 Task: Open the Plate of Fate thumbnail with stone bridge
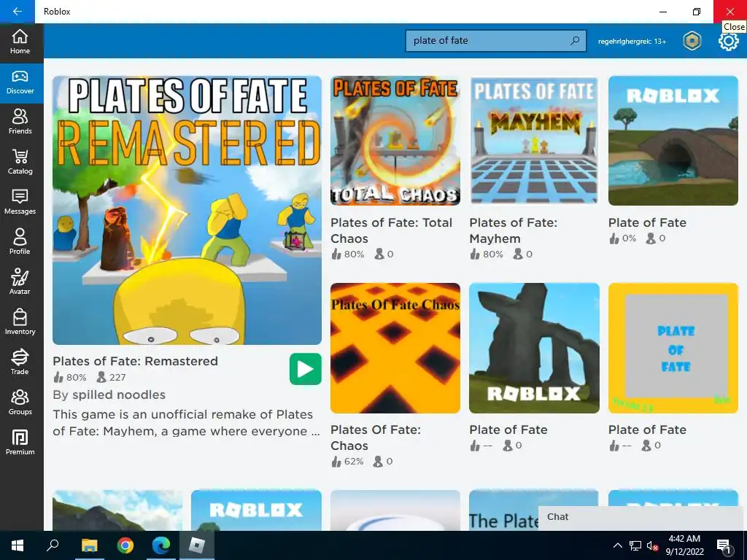pyautogui.click(x=673, y=141)
